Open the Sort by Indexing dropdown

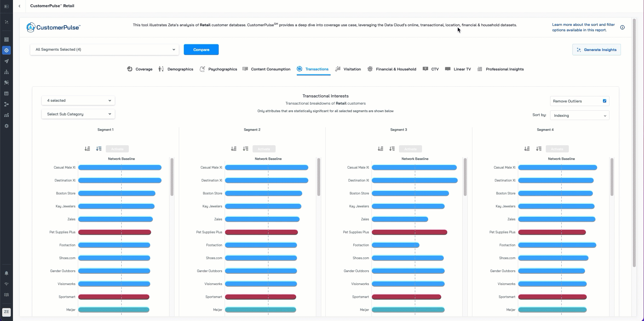coord(579,115)
